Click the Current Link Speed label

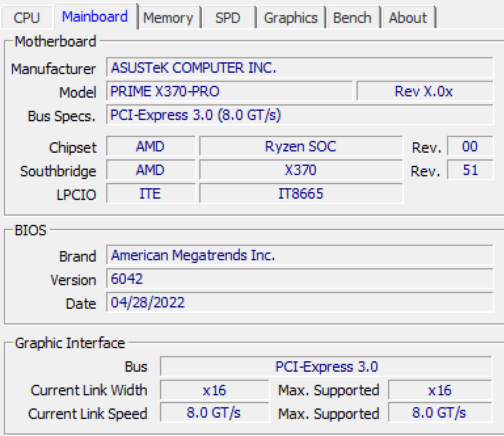(x=87, y=414)
